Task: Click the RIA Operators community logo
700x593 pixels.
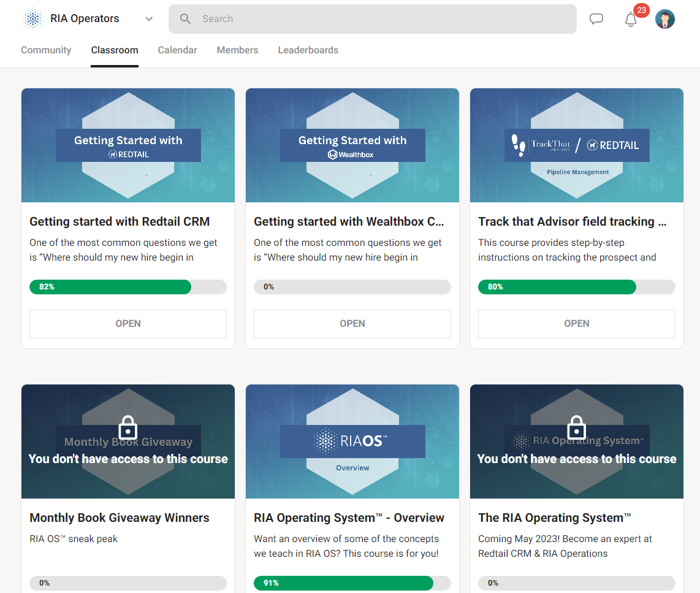Action: coord(32,18)
